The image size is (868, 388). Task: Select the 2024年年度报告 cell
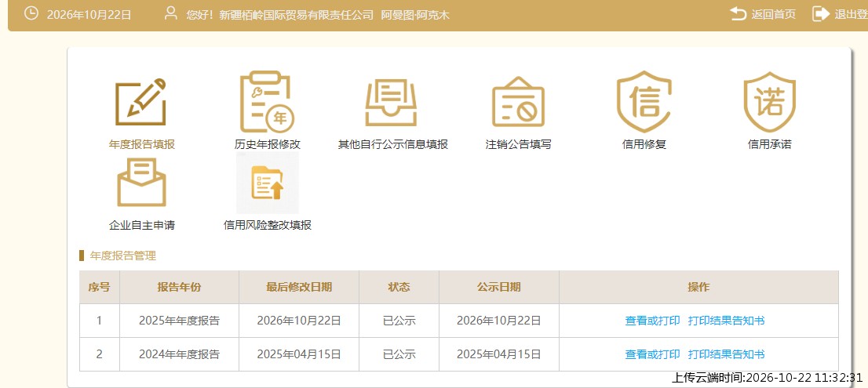180,354
